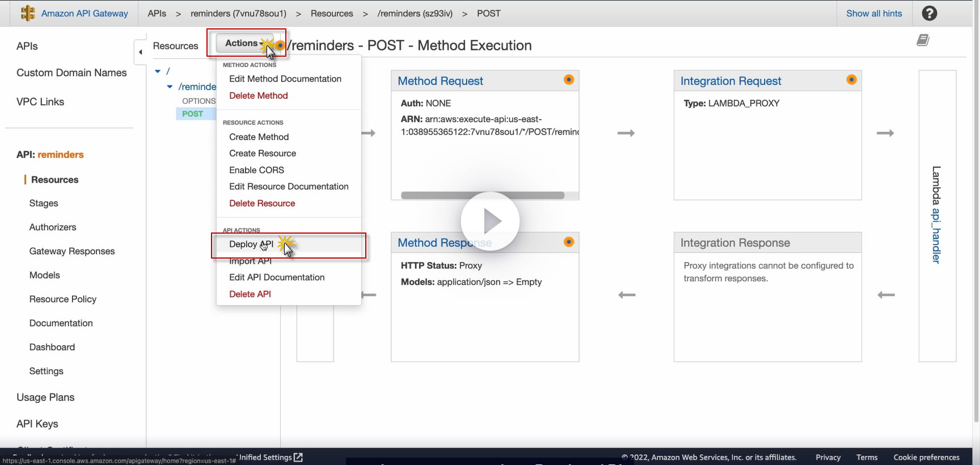Collapse the /reminders resource tree node
Image resolution: width=980 pixels, height=465 pixels.
click(170, 87)
